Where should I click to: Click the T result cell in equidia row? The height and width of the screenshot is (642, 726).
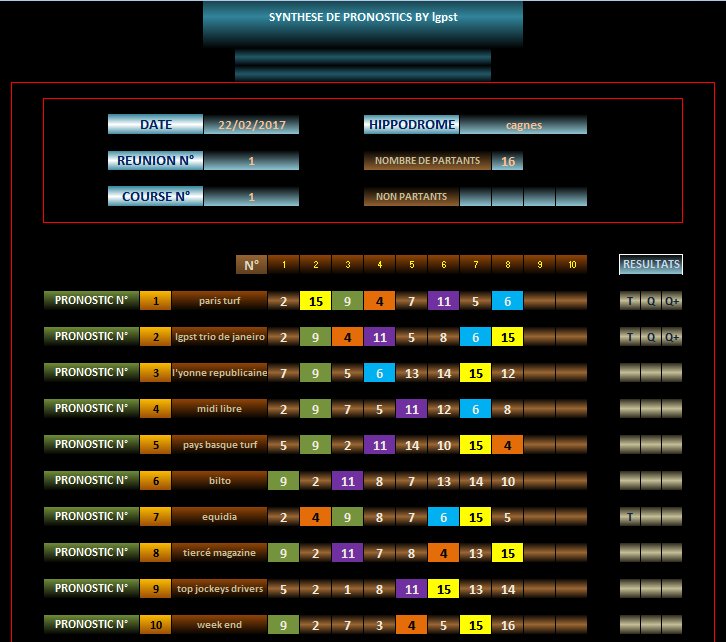(629, 517)
